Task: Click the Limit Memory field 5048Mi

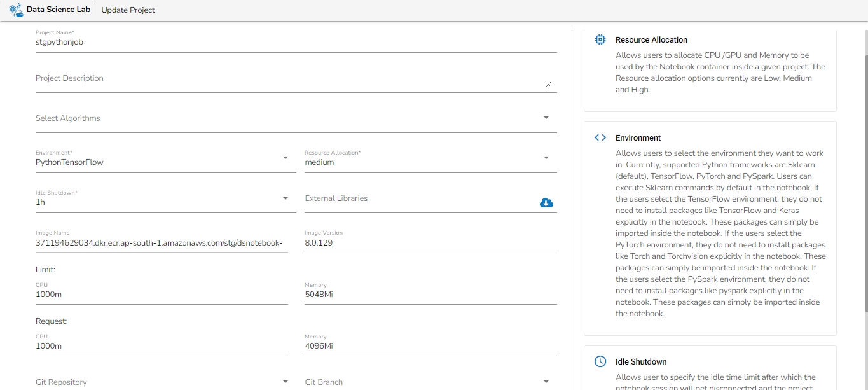Action: point(431,295)
